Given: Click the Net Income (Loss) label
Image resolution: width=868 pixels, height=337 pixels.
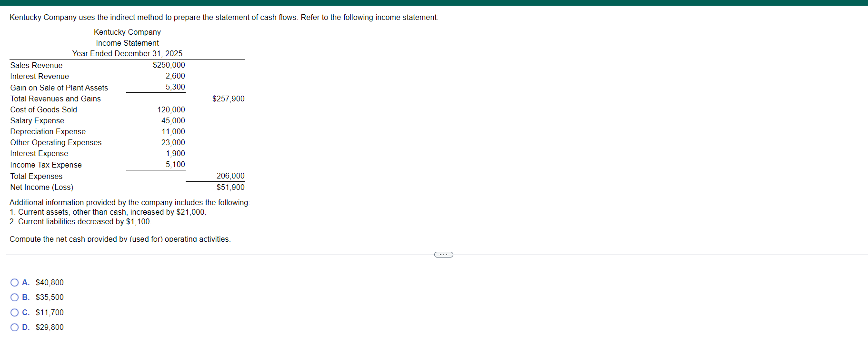Looking at the screenshot, I should [41, 188].
